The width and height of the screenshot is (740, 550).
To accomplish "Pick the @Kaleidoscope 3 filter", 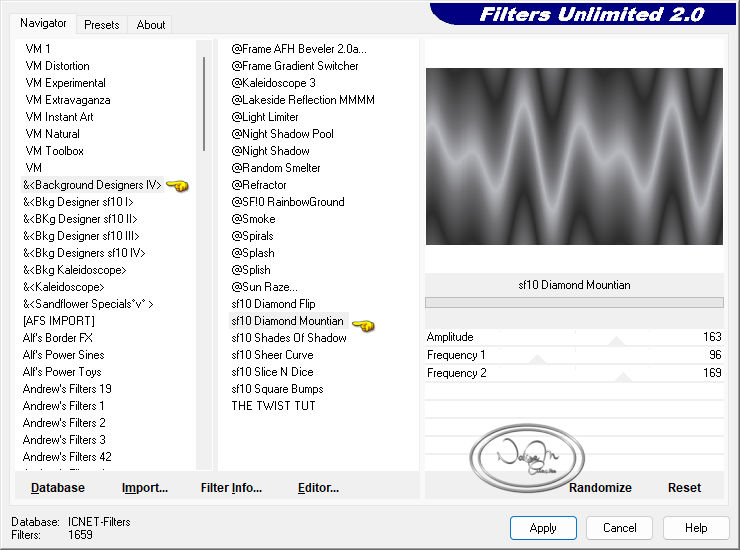I will tap(273, 83).
